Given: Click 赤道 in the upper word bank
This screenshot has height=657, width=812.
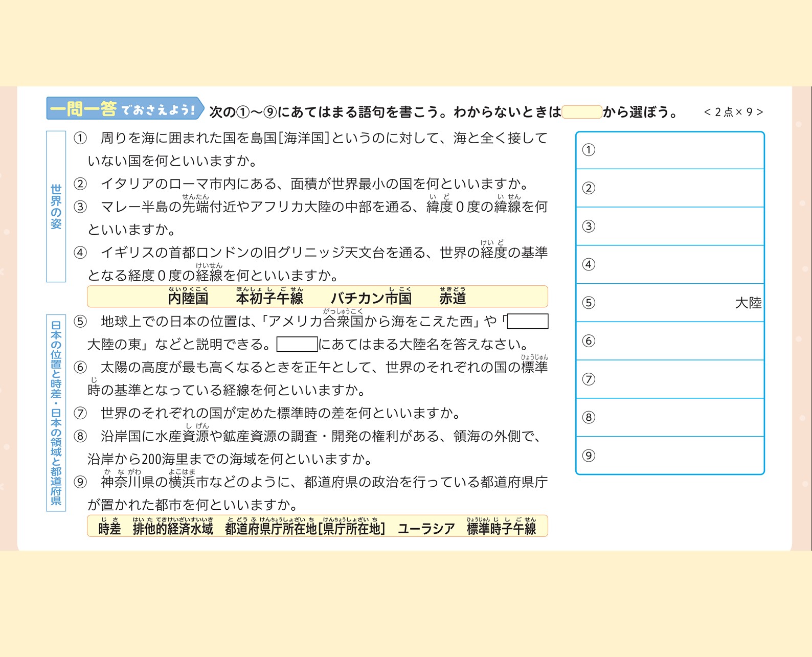Looking at the screenshot, I should (x=453, y=298).
